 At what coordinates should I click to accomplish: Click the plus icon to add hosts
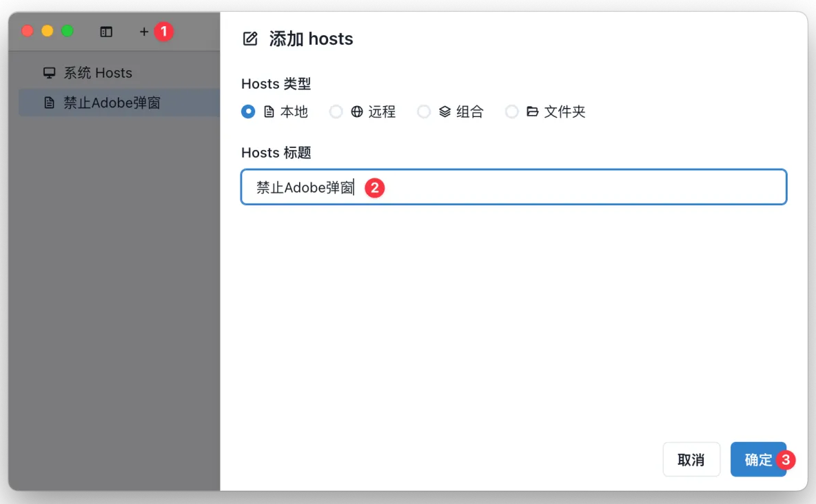143,32
